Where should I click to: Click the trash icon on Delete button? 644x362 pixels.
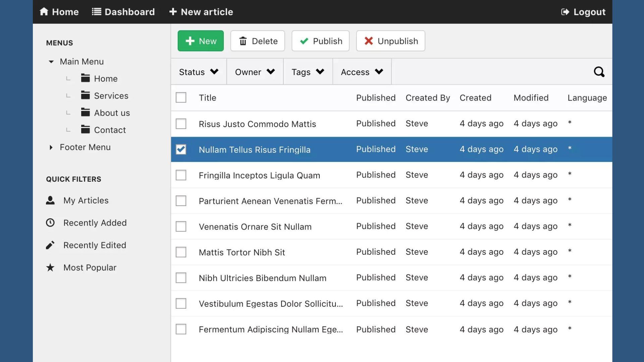pos(243,41)
